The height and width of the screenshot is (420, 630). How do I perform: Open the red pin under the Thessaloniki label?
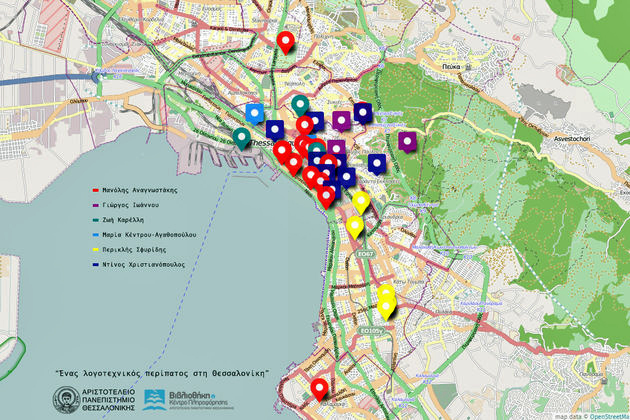coord(282,152)
